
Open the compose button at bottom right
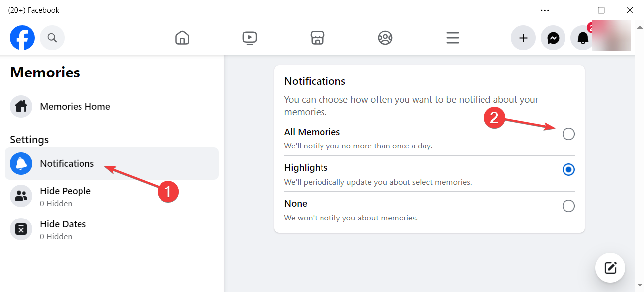pyautogui.click(x=610, y=267)
